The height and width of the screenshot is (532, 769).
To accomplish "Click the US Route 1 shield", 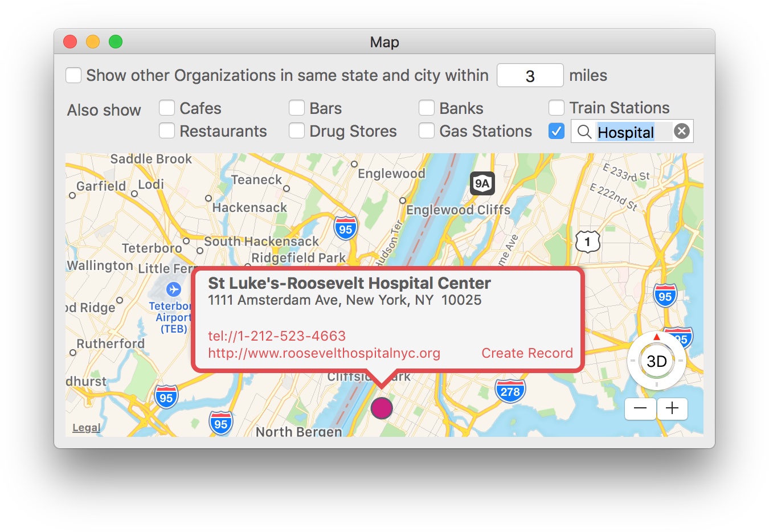I will [x=587, y=242].
